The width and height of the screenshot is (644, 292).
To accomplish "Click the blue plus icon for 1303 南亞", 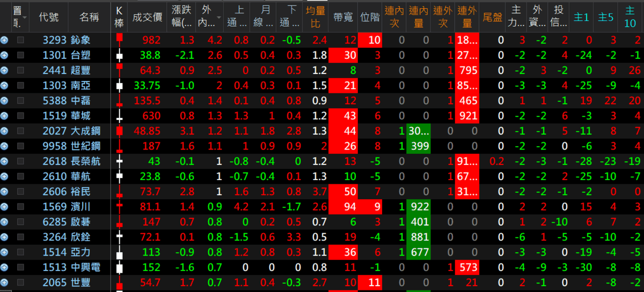I will (x=4, y=85).
